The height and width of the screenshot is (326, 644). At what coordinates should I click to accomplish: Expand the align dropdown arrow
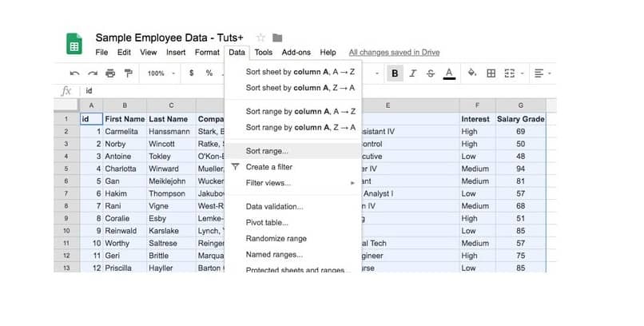click(x=550, y=74)
